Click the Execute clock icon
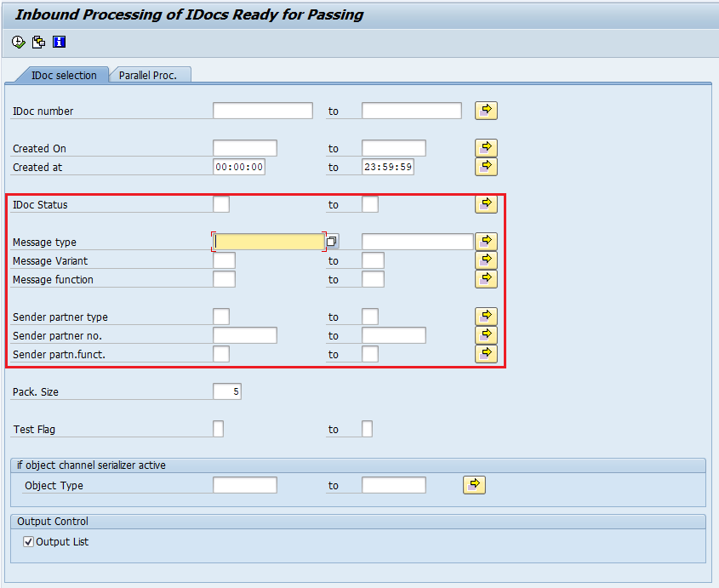 [19, 43]
